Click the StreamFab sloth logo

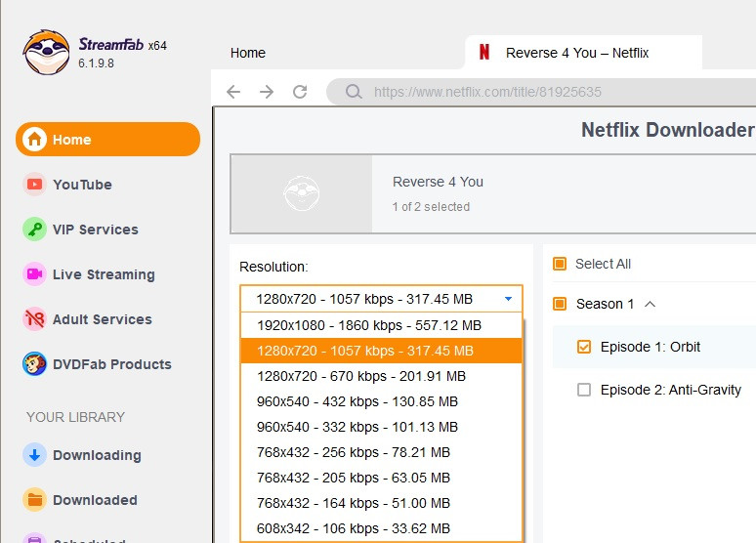click(46, 53)
